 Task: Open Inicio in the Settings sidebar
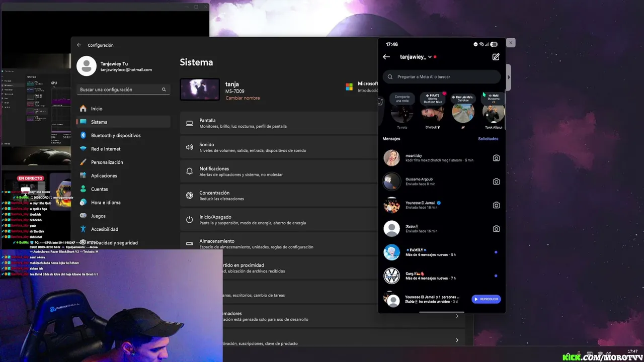coord(123,109)
